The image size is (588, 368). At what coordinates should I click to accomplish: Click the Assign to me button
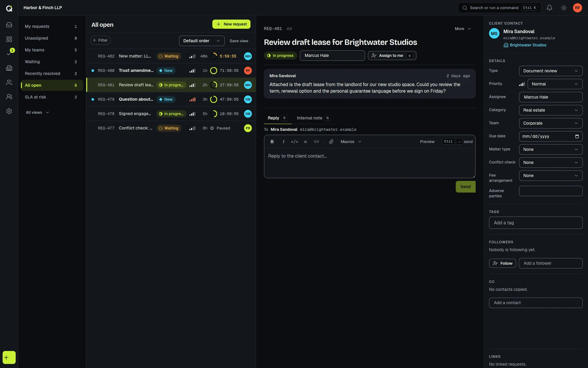(392, 56)
